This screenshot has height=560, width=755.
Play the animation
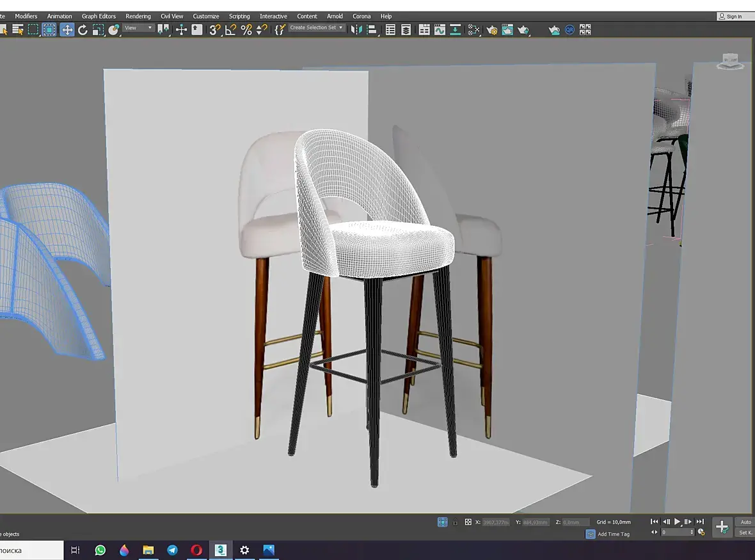point(677,522)
